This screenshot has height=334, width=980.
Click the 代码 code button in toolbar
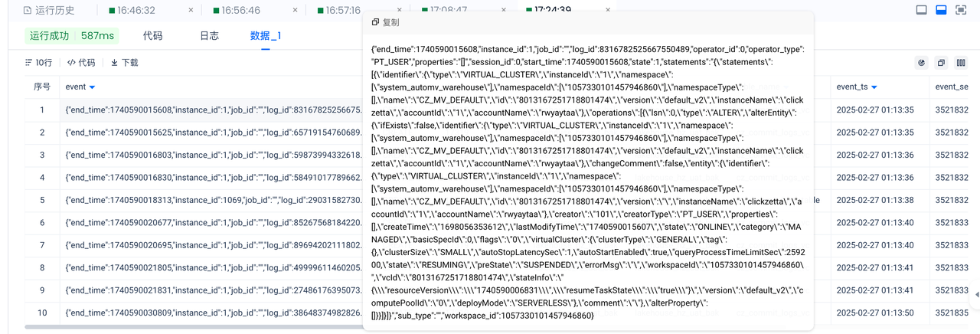pyautogui.click(x=81, y=63)
